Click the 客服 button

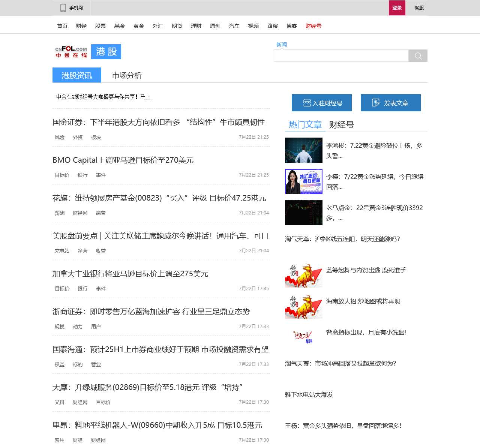(x=419, y=7)
